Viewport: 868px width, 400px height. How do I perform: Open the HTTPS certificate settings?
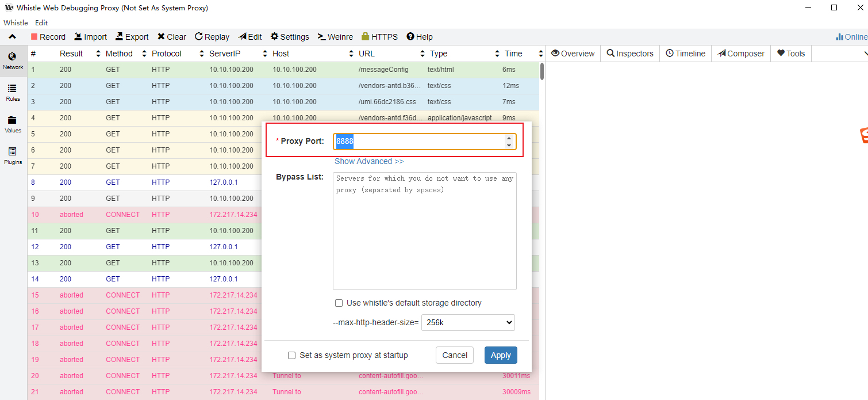click(x=379, y=37)
